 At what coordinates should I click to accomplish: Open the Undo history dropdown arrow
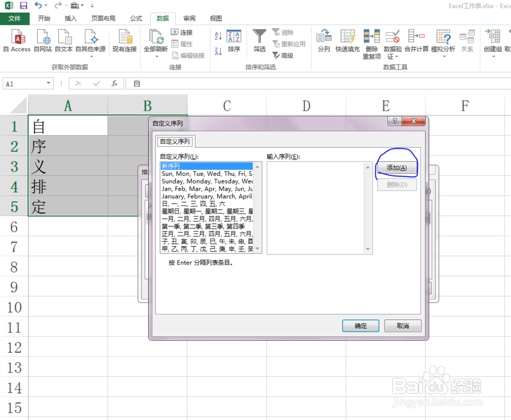coord(46,6)
